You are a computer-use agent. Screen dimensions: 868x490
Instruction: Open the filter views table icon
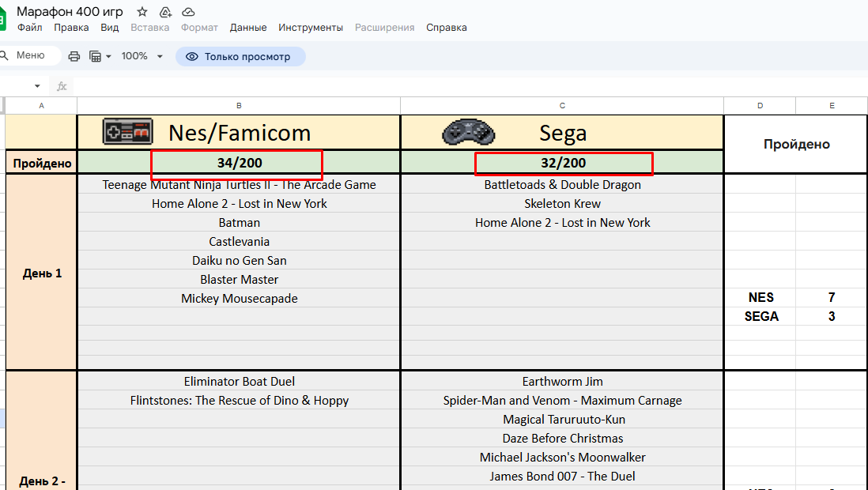(95, 56)
